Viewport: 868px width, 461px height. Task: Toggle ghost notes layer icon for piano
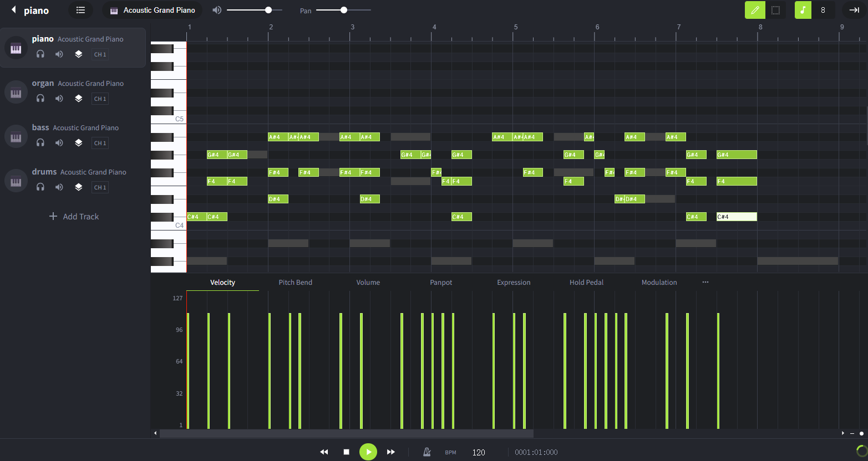coord(78,54)
